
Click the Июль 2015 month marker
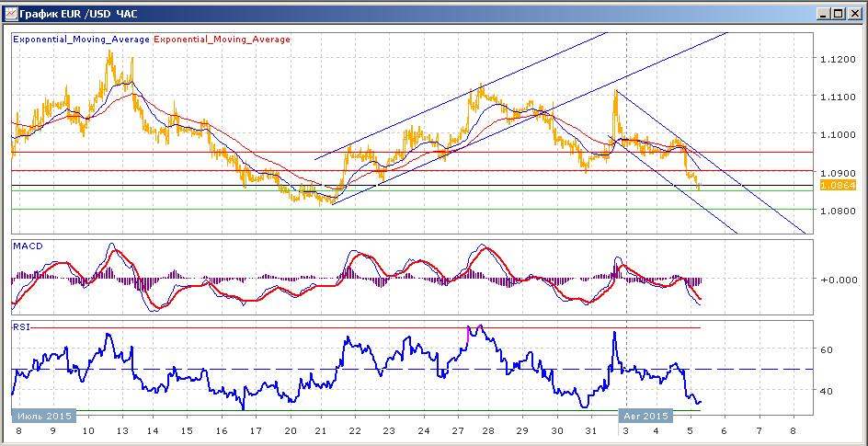tap(43, 415)
